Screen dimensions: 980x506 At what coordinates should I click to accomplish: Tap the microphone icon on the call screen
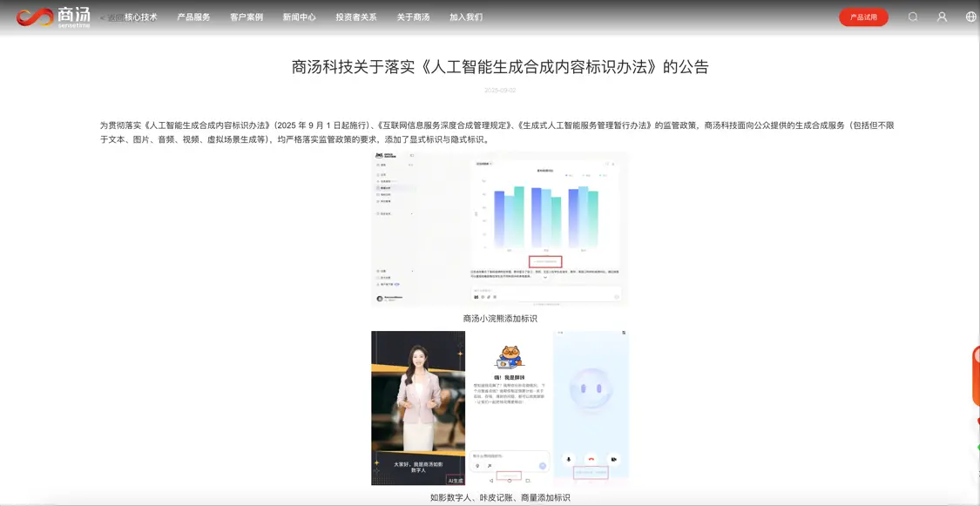click(x=568, y=459)
